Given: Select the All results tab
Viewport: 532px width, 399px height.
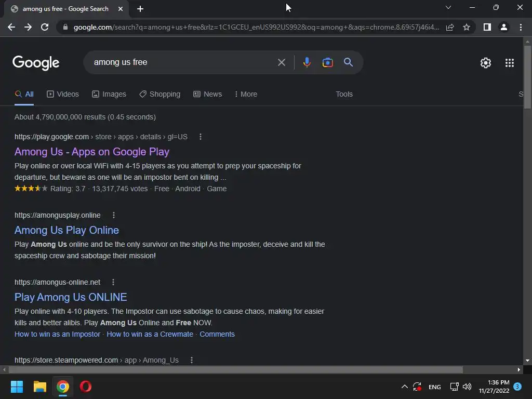Looking at the screenshot, I should pos(24,95).
